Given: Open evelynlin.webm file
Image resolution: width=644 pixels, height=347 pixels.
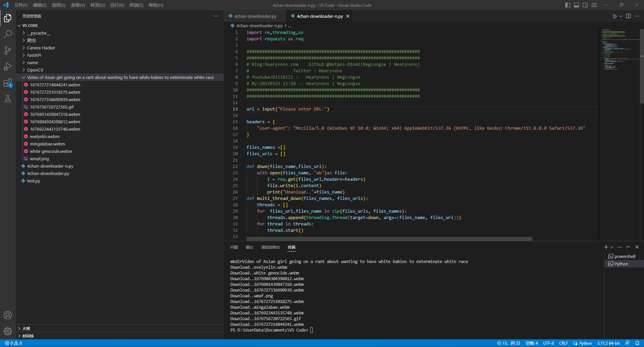Looking at the screenshot, I should (120, 136).
